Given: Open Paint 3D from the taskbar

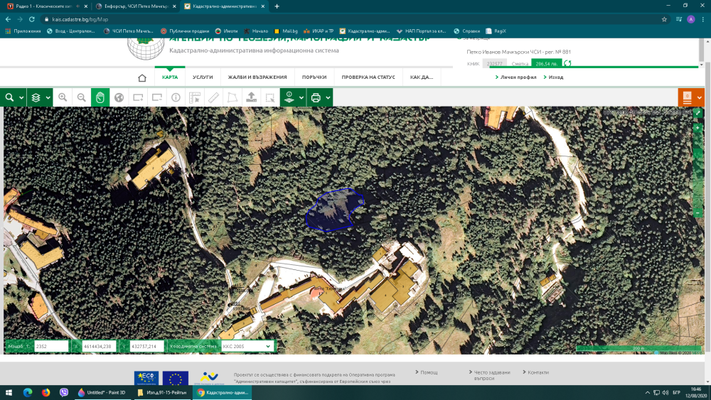Looking at the screenshot, I should 102,393.
